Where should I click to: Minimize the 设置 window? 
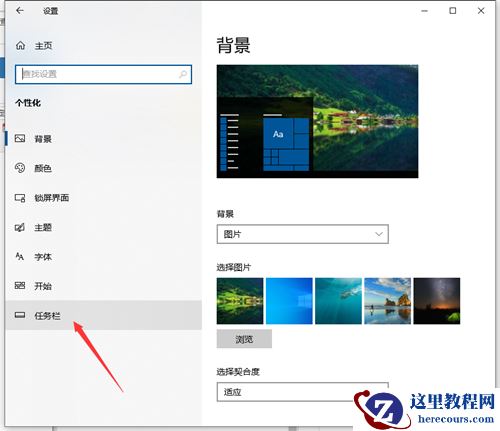pos(424,11)
